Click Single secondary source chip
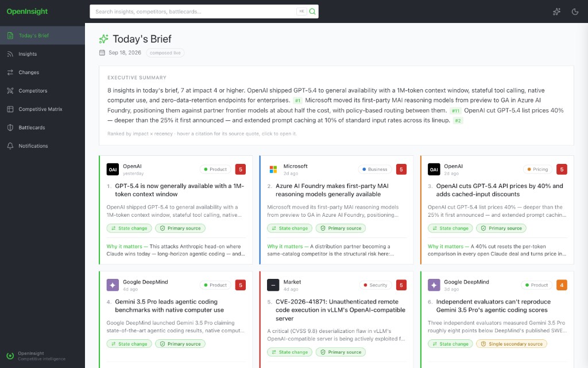Viewport: 588px width, 368px height. coord(512,344)
